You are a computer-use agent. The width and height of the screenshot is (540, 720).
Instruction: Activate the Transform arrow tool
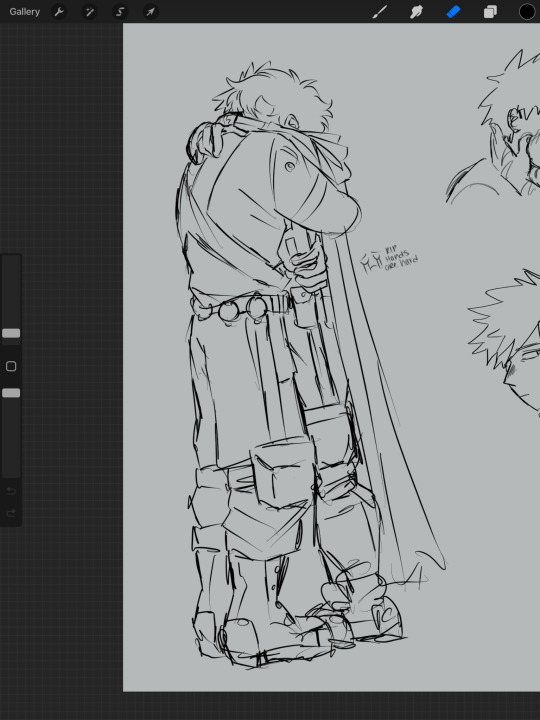[x=151, y=12]
